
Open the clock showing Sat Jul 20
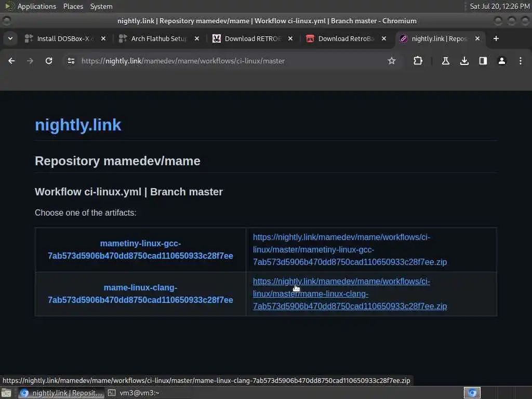[499, 6]
